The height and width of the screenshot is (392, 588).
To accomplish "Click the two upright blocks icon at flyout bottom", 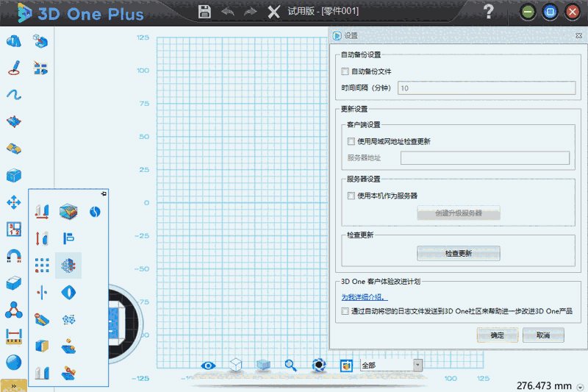I will click(x=42, y=373).
